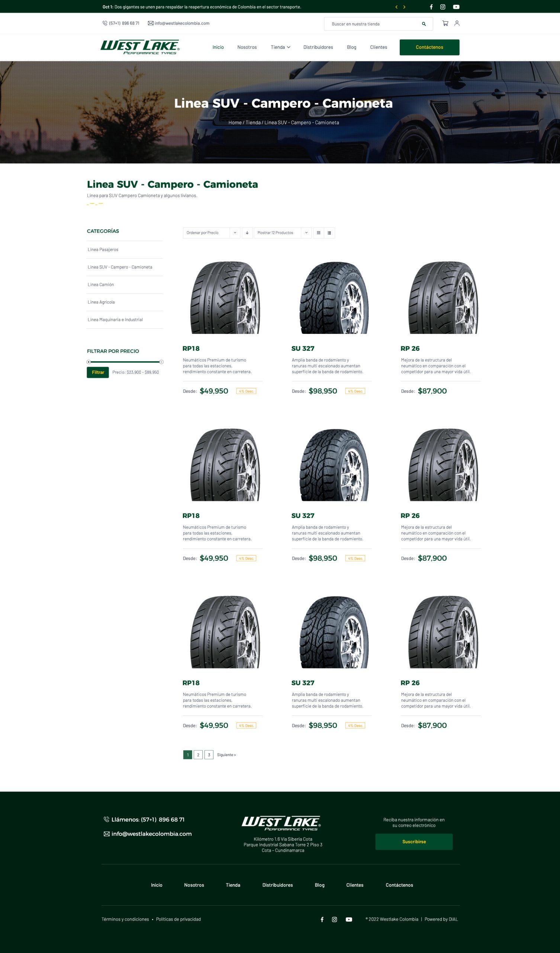560x953 pixels.
Task: Click the right handle of price slider
Action: (161, 362)
